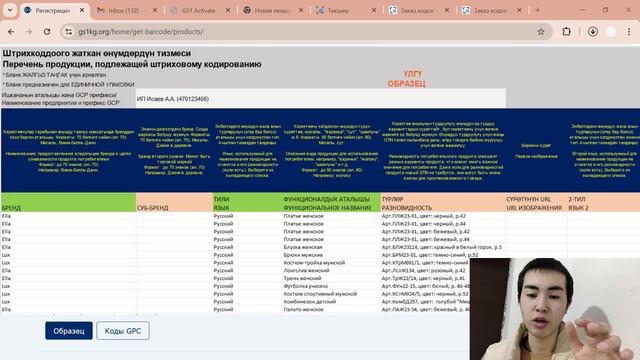This screenshot has height=360, width=640.
Task: Select the Комбинезон детский cell
Action: 331,301
